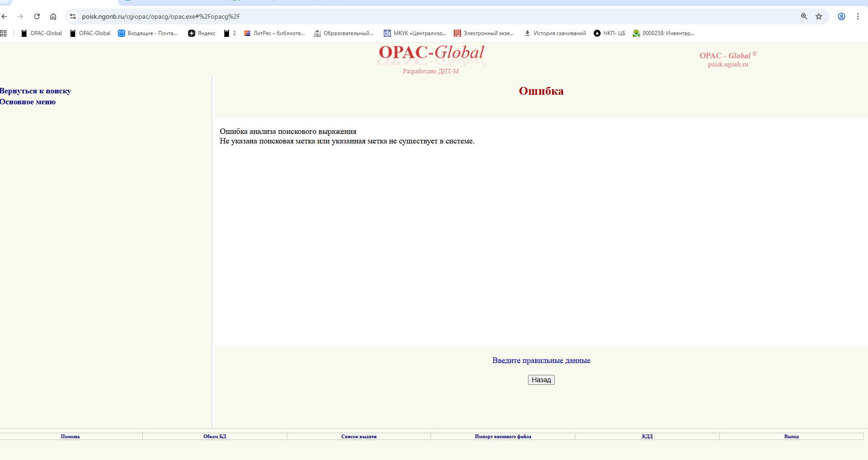The height and width of the screenshot is (460, 868).
Task: Open the Яндекс bookmark
Action: 202,33
